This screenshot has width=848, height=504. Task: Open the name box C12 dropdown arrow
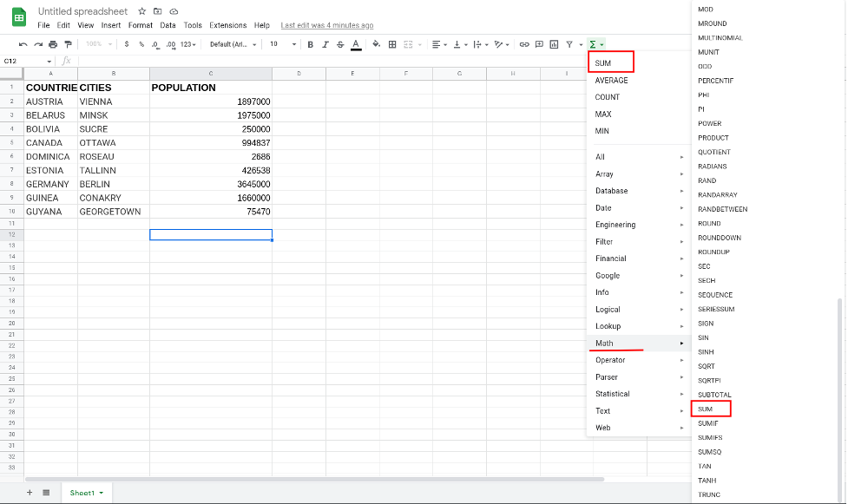coord(49,62)
